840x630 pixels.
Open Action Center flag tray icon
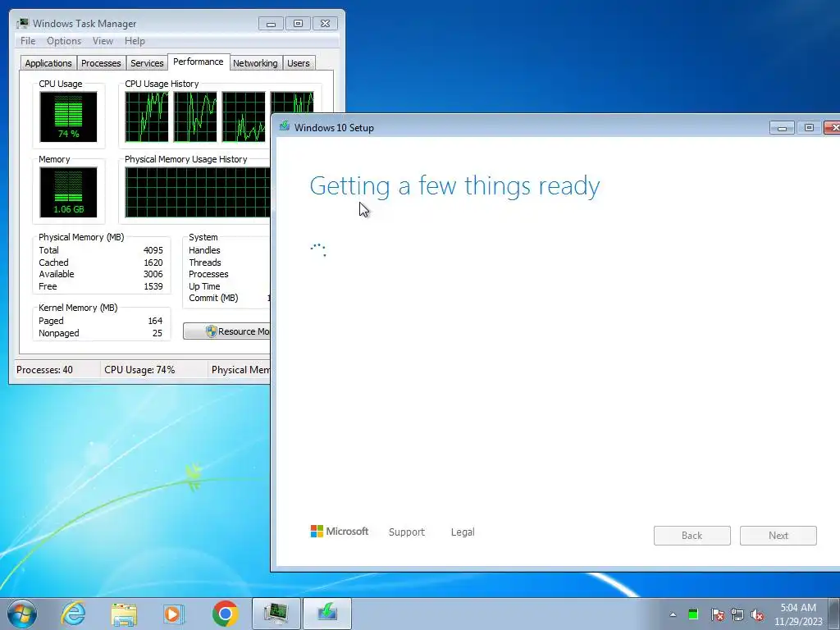[718, 614]
